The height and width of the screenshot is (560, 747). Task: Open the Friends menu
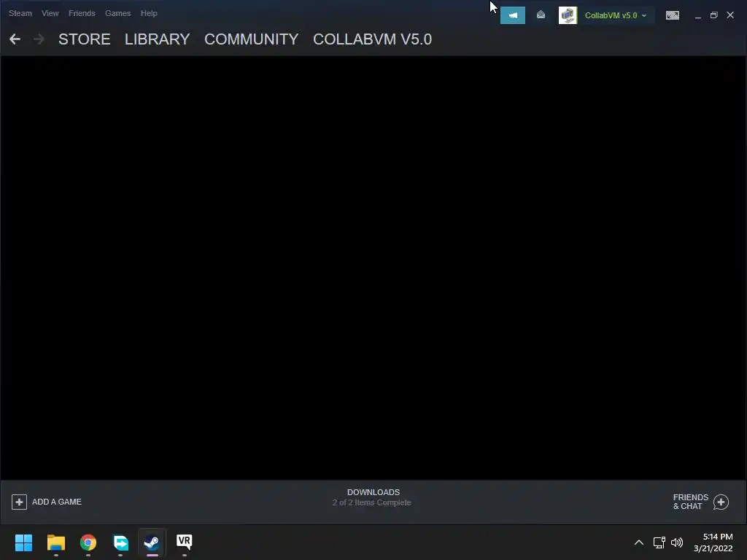(x=82, y=13)
